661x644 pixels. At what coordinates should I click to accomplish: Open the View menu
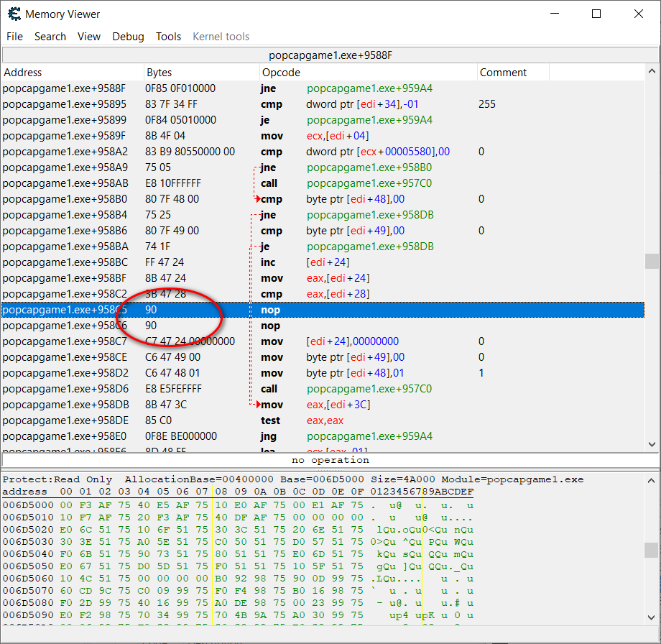pyautogui.click(x=89, y=37)
